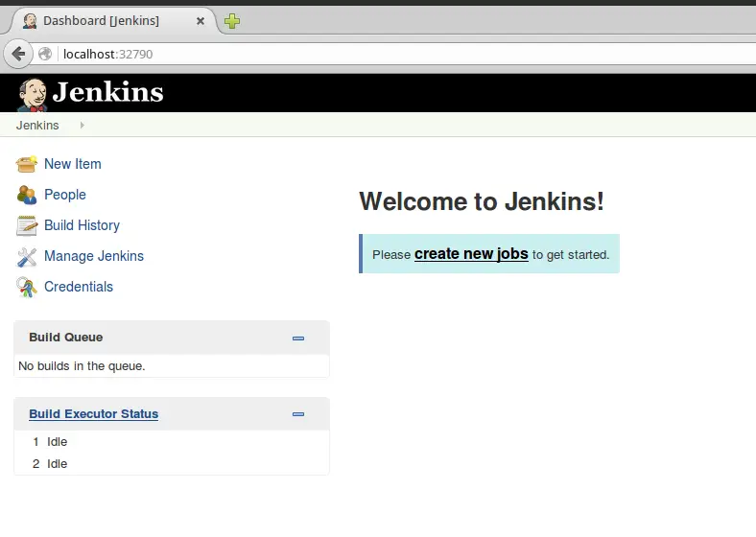Click the Jenkins title text in header
This screenshot has width=756, height=537.
tap(108, 92)
